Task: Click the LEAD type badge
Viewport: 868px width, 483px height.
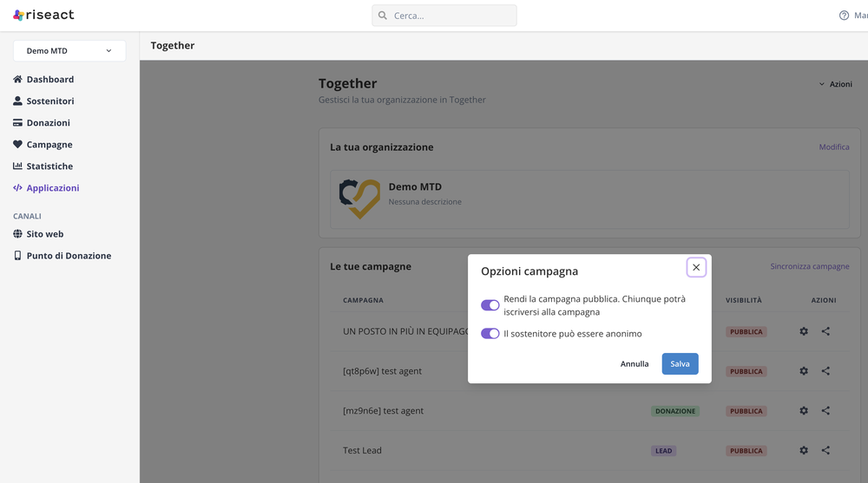Action: [663, 451]
